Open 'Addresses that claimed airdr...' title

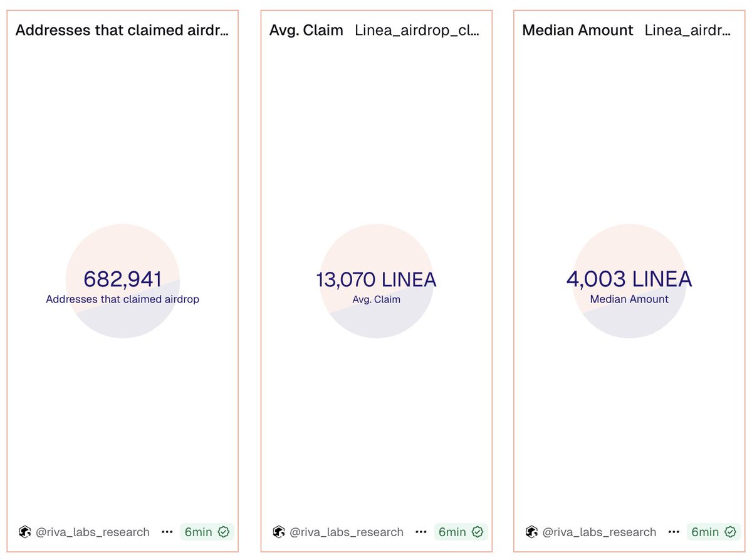(122, 30)
